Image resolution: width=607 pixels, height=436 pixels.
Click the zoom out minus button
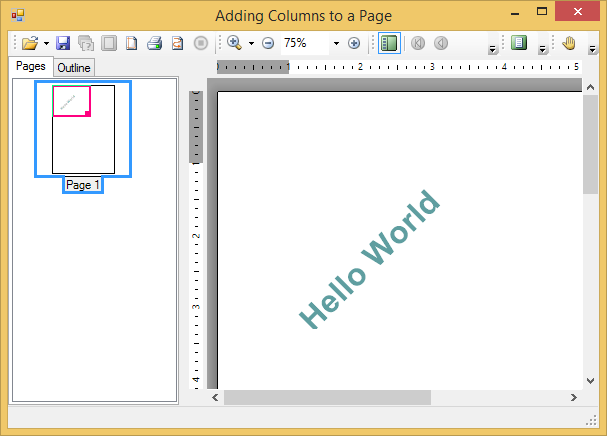pyautogui.click(x=268, y=43)
